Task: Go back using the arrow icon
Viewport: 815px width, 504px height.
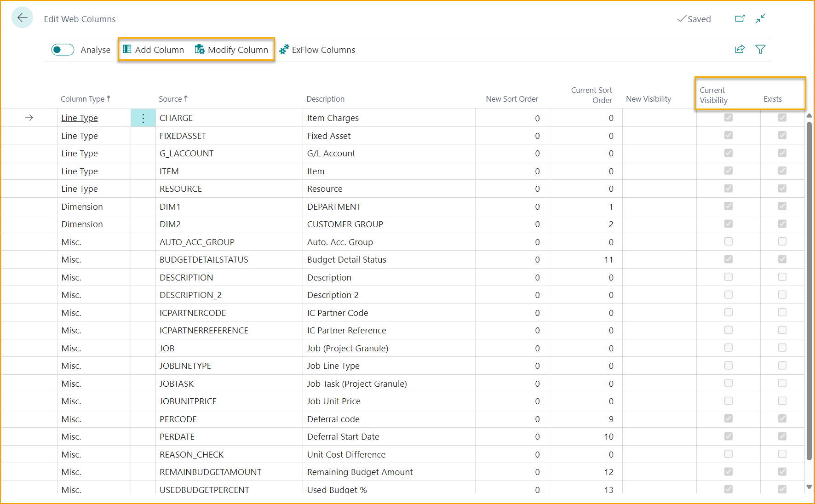Action: [22, 18]
